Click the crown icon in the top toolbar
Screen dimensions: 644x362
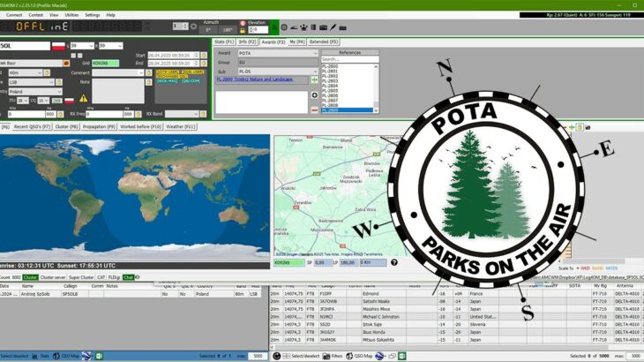coord(303,27)
